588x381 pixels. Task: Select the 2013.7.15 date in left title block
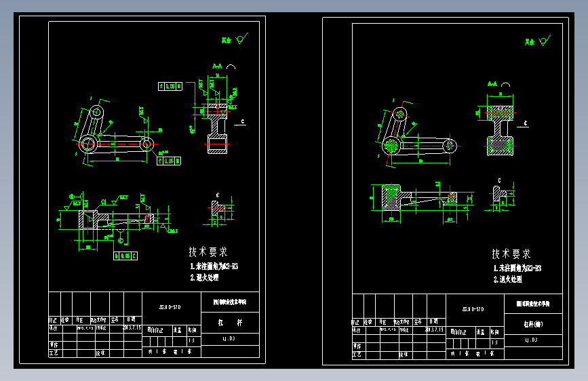(132, 327)
